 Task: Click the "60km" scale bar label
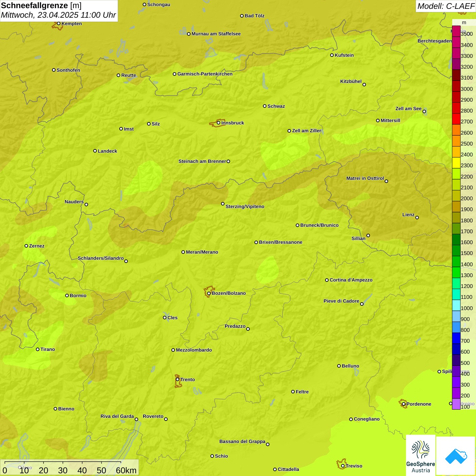tap(126, 470)
